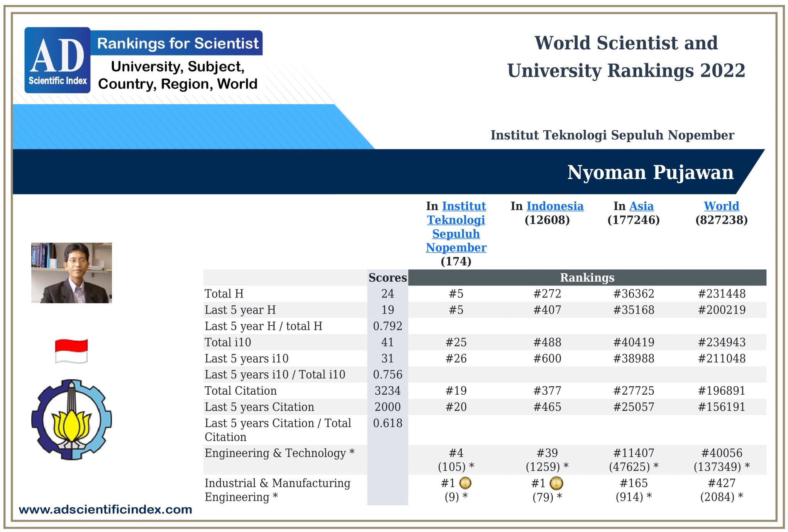Screen dimensions: 788x532
Task: Select ratio value 0.756
Action: pyautogui.click(x=388, y=374)
